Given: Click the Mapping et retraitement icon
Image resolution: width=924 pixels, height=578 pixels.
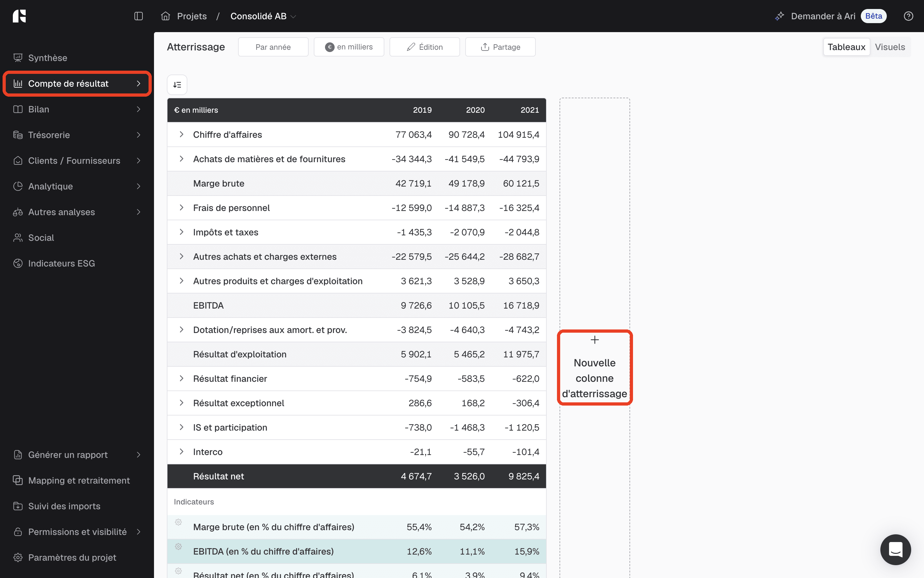Looking at the screenshot, I should 18,480.
